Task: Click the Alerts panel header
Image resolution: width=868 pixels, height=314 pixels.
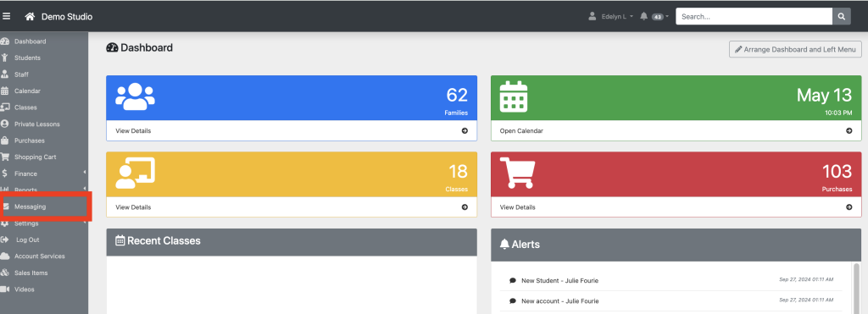Action: pos(676,245)
